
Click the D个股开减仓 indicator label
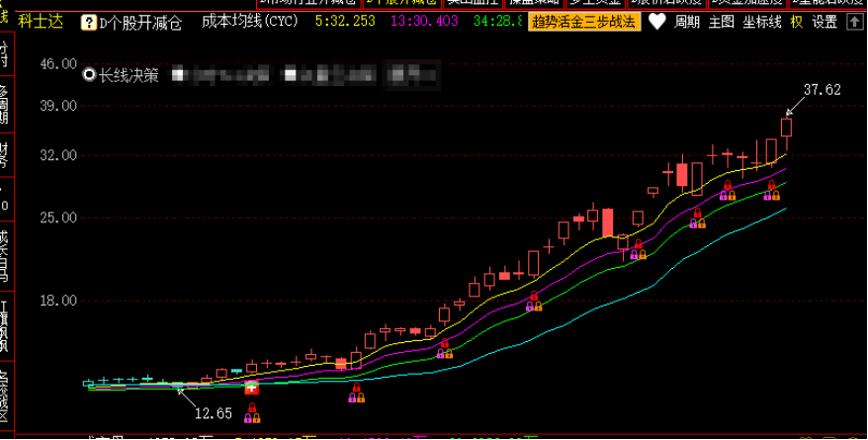(140, 24)
